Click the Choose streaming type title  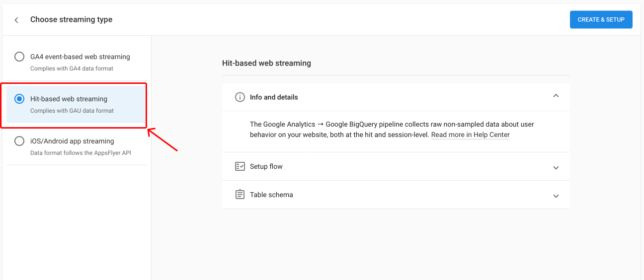[72, 19]
